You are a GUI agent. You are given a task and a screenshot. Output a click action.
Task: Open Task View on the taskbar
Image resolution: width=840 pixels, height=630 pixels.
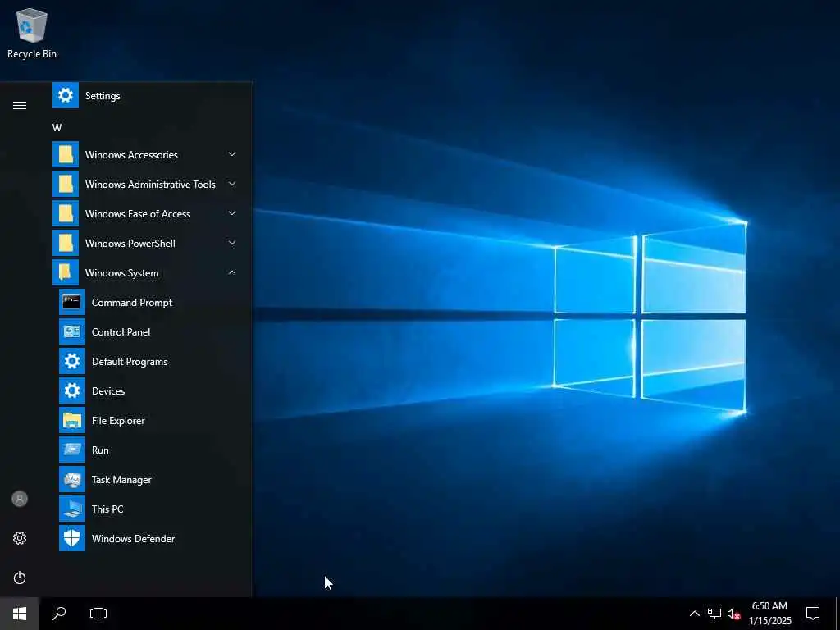[x=98, y=614]
